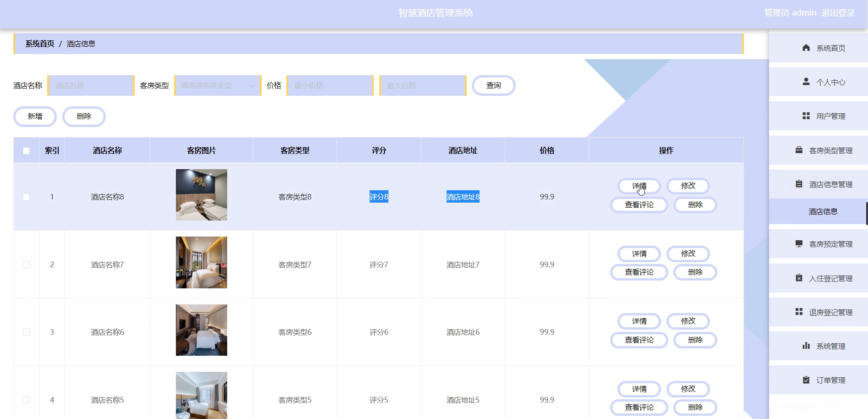Image resolution: width=868 pixels, height=419 pixels.
Task: Expand the 系统管理 sidebar menu
Action: (x=819, y=346)
